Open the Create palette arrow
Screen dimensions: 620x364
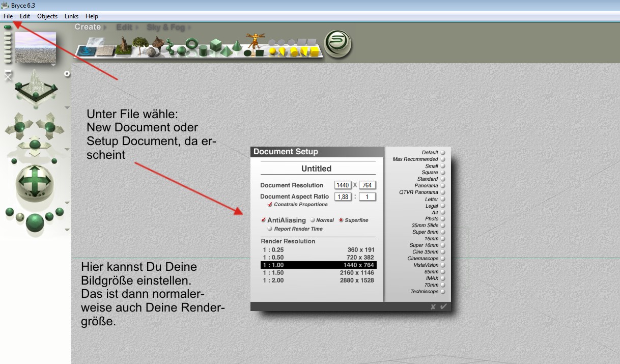coord(105,27)
